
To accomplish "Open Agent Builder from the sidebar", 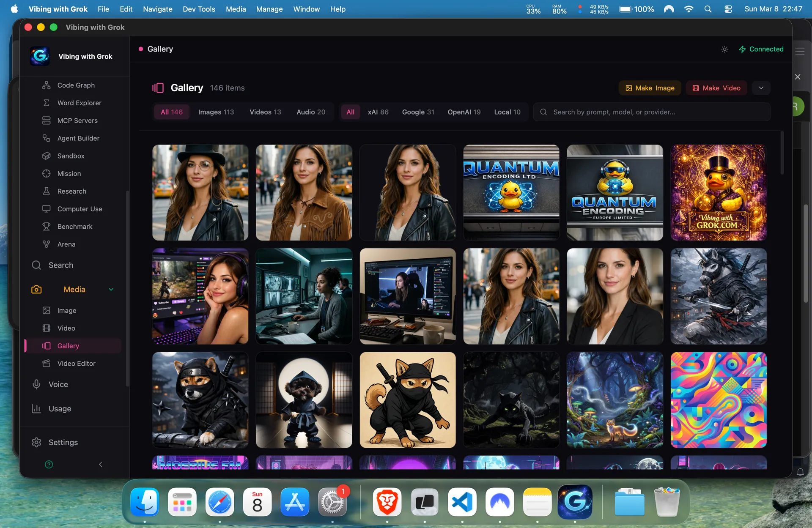I will click(x=78, y=138).
